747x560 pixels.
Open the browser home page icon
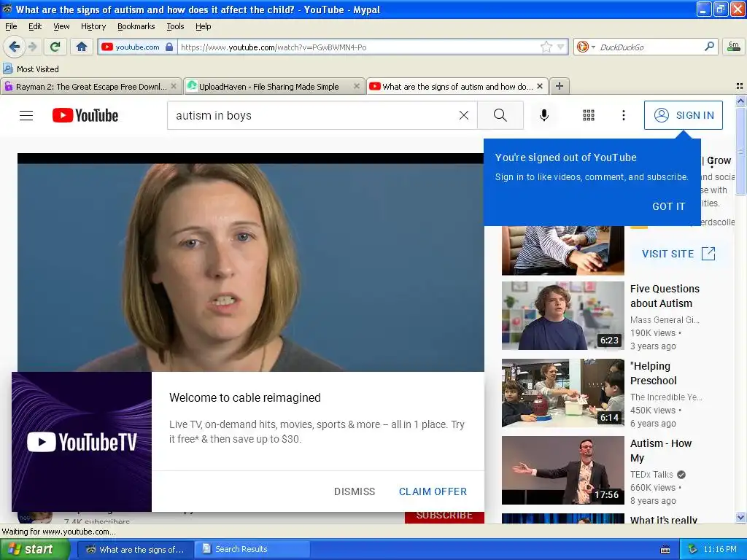click(82, 47)
